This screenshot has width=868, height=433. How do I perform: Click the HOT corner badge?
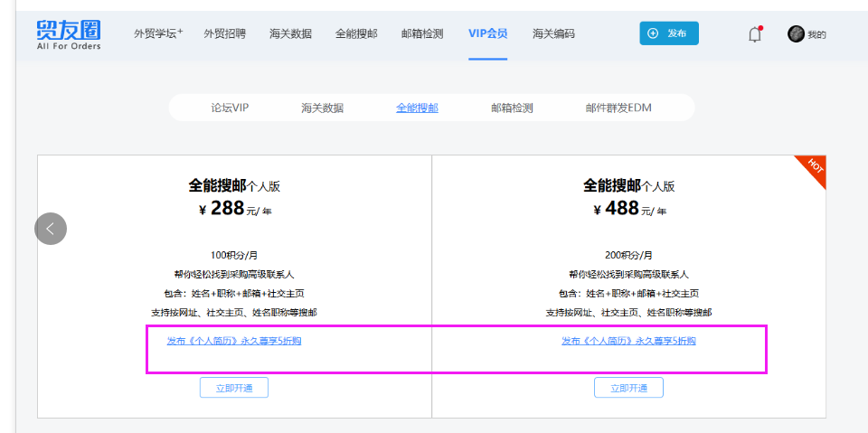point(814,167)
